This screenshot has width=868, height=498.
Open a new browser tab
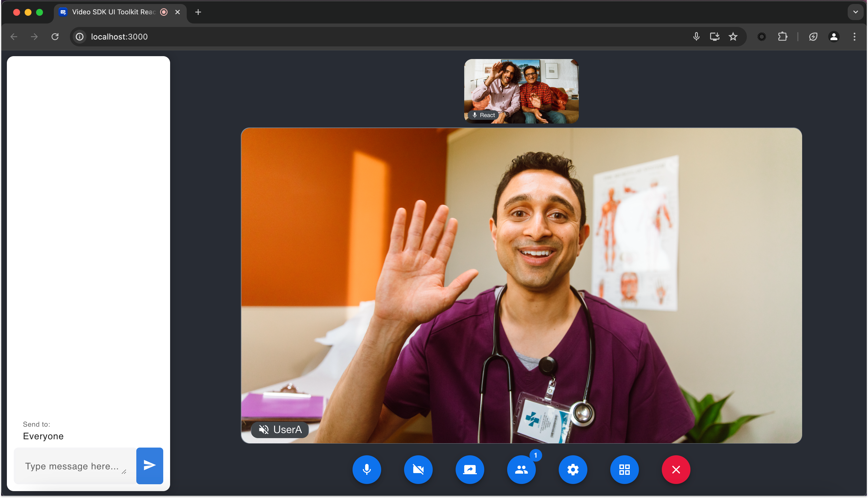[198, 12]
